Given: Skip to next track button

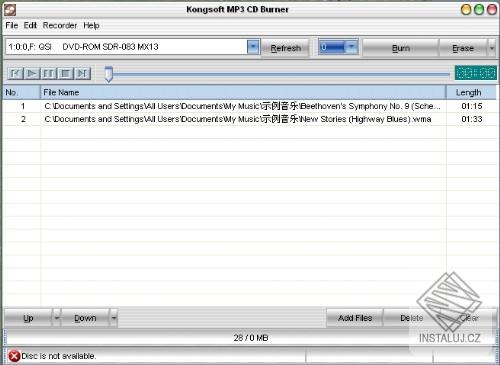Looking at the screenshot, I should 82,73.
